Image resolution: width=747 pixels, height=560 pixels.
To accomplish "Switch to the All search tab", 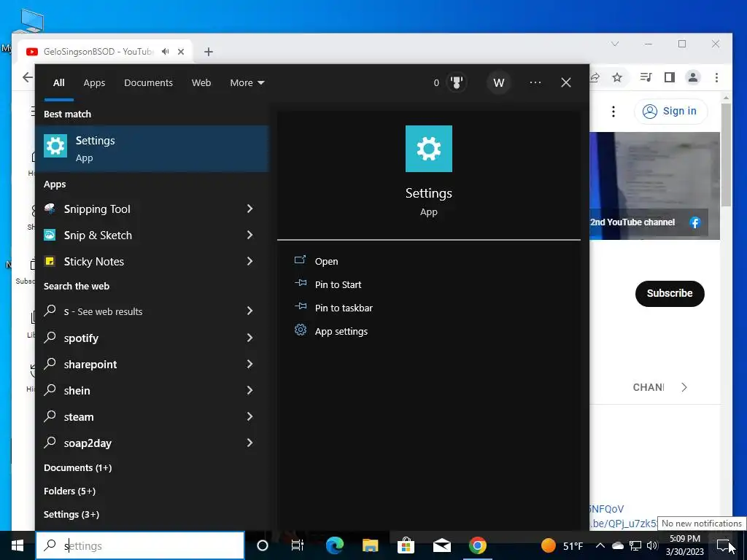I will coord(58,83).
